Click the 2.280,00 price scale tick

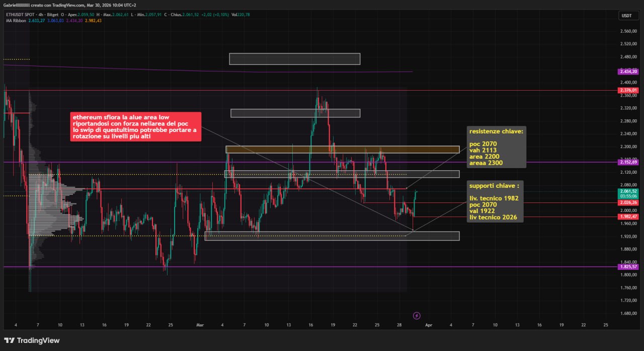(x=628, y=121)
